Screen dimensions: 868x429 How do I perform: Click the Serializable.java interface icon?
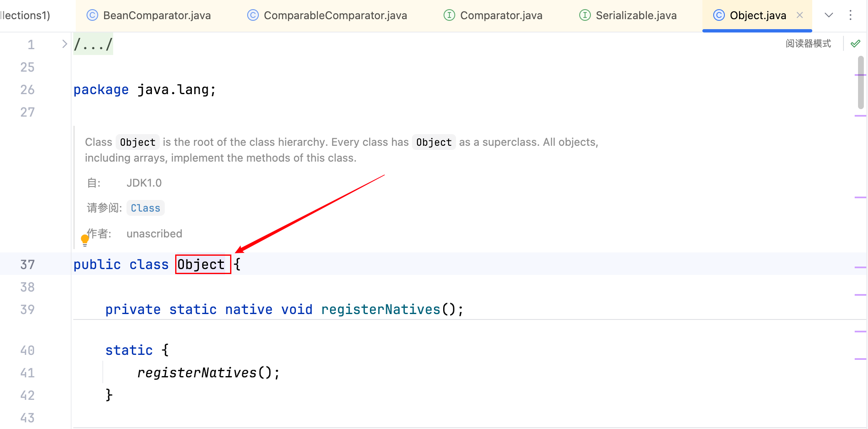pyautogui.click(x=585, y=15)
